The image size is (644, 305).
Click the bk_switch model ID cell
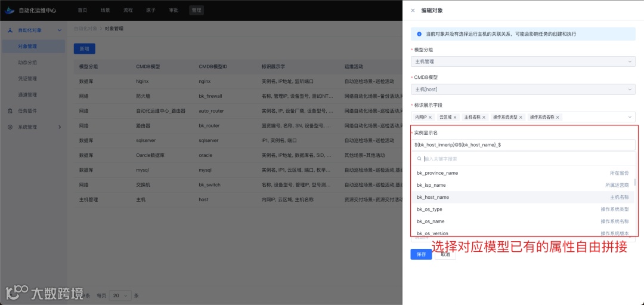(x=209, y=185)
